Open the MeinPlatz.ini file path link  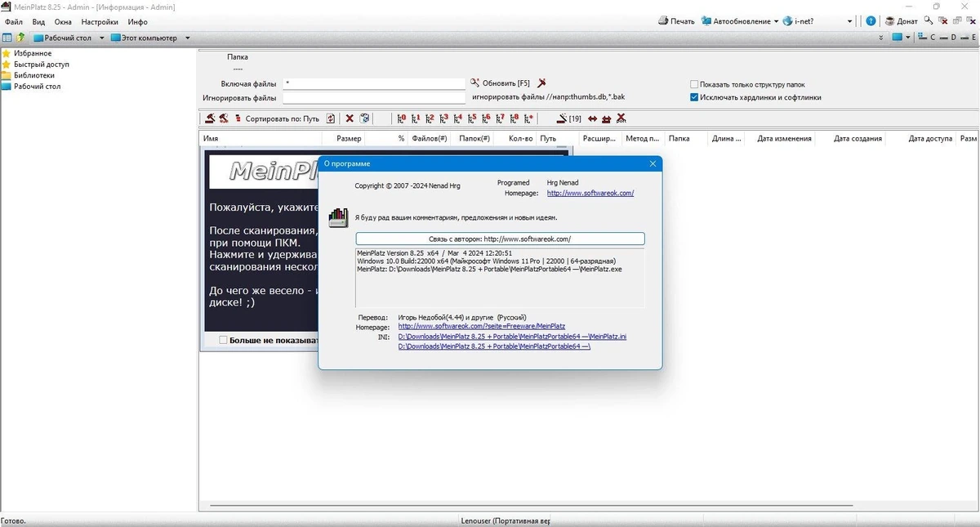pos(512,337)
